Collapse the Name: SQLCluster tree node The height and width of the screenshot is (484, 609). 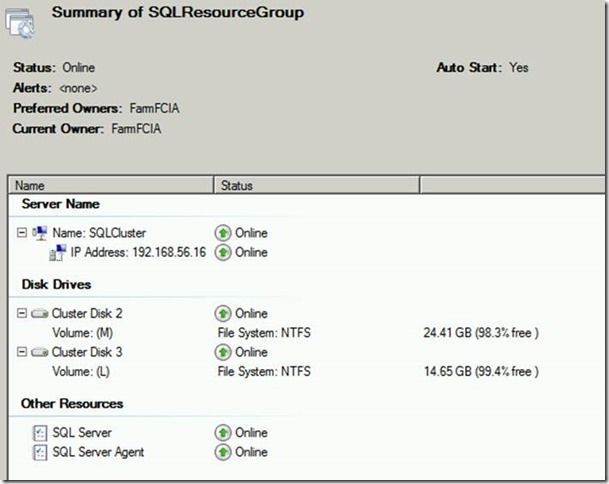(x=22, y=233)
